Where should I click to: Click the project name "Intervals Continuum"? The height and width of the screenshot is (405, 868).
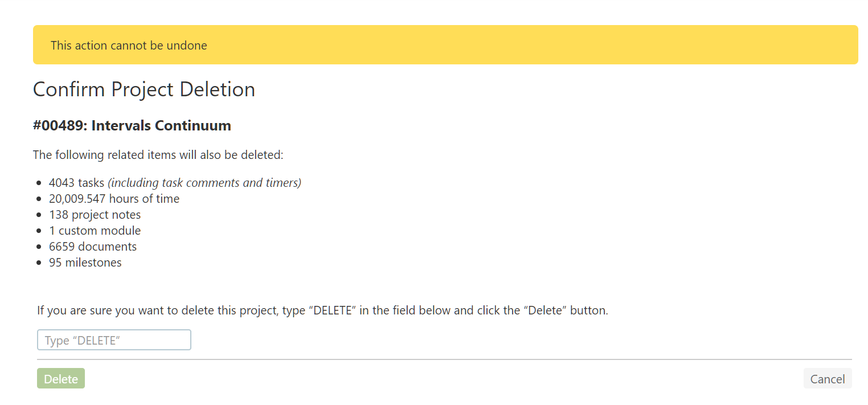[x=161, y=126]
